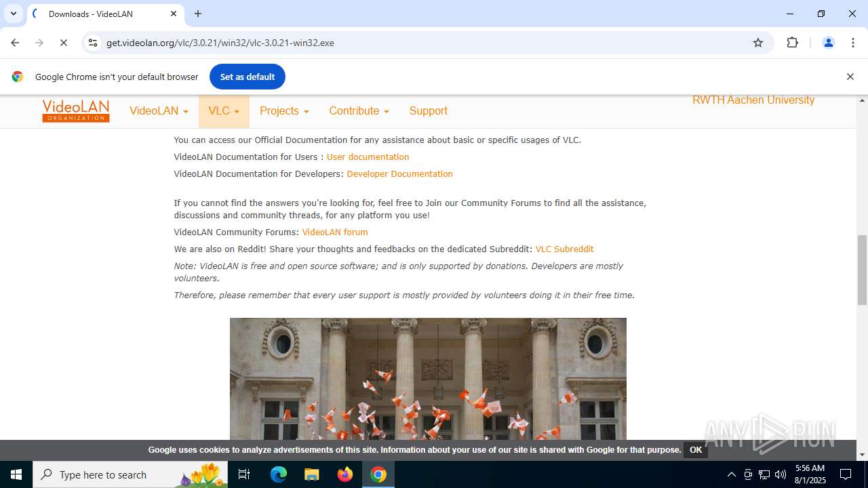
Task: Expand the Contribute navigation dropdown
Action: (359, 111)
